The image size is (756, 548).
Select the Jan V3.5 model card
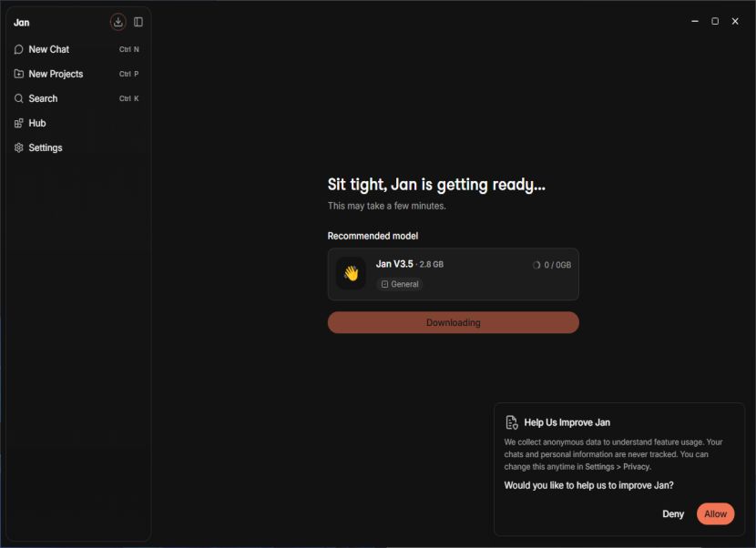454,274
